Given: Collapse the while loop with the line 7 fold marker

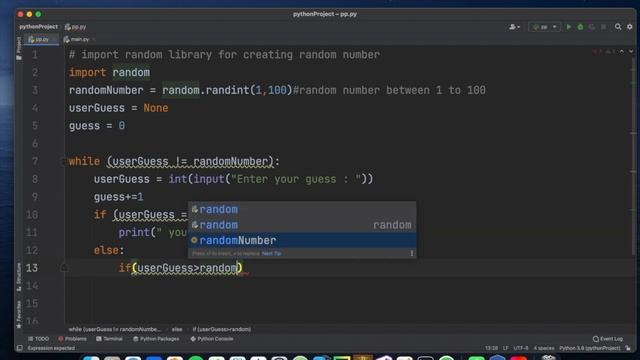Looking at the screenshot, I should (64, 162).
